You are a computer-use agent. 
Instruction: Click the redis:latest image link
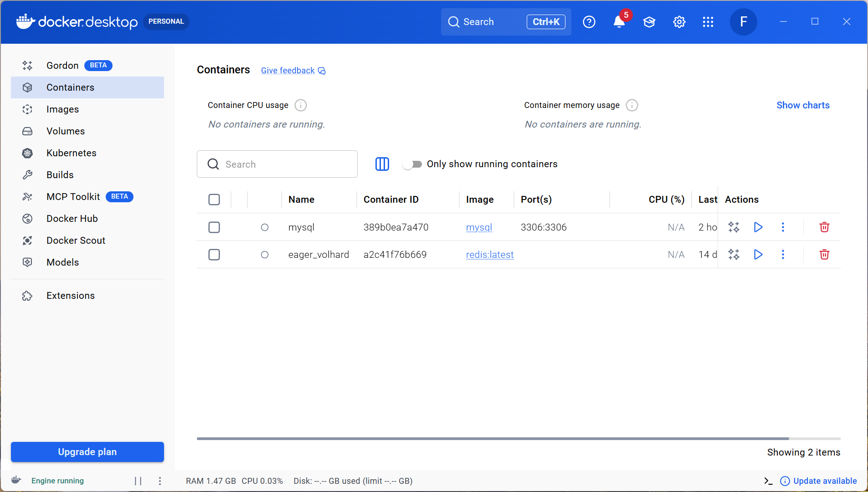(x=490, y=255)
